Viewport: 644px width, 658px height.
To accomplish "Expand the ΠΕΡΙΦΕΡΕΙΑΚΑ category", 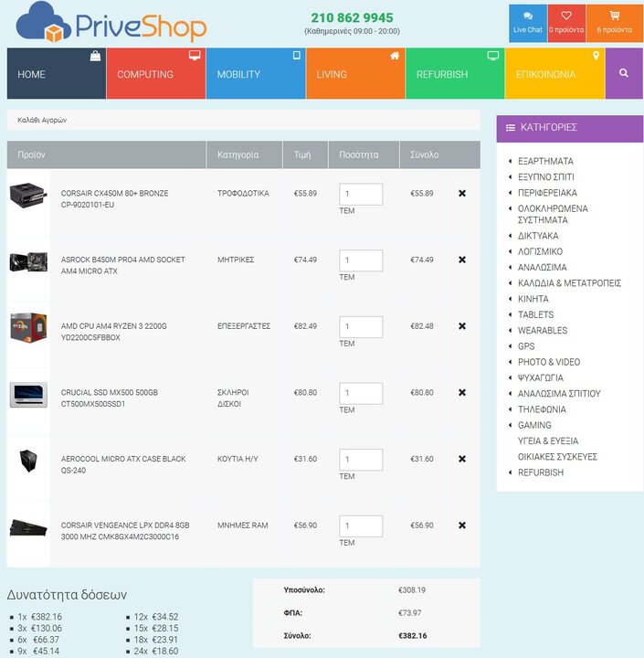I will [547, 193].
